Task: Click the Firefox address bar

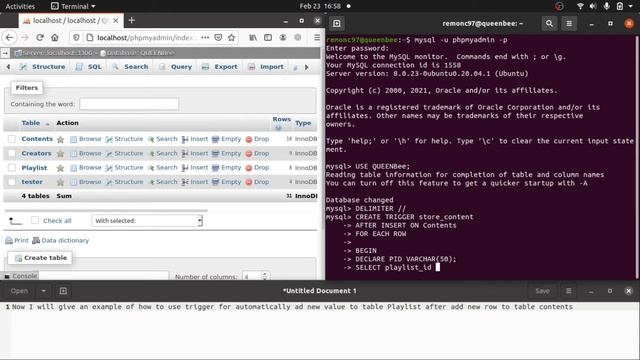Action: tap(145, 38)
